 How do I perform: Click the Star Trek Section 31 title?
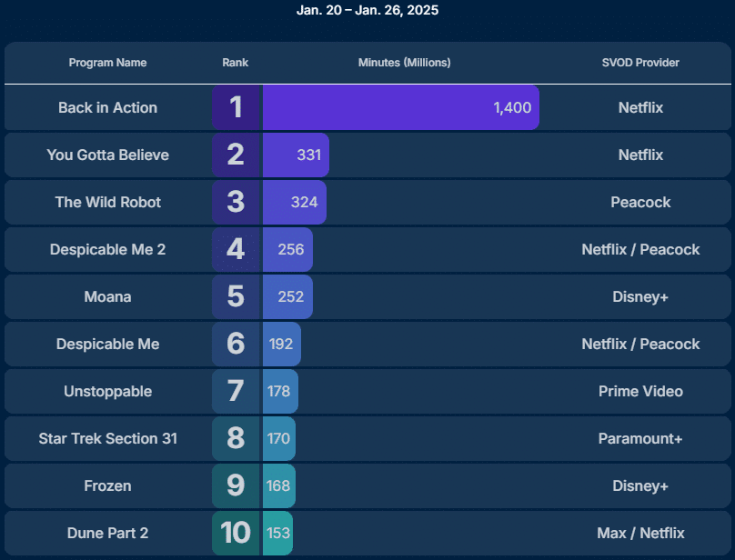107,438
